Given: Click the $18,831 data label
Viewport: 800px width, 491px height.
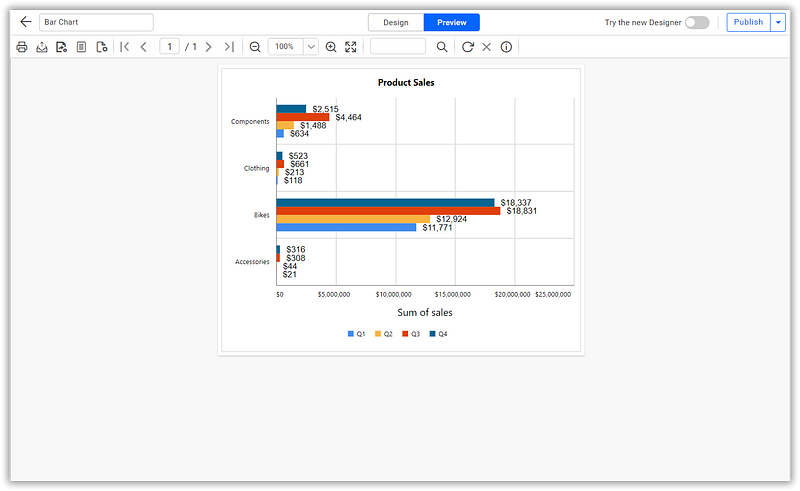Looking at the screenshot, I should (521, 211).
